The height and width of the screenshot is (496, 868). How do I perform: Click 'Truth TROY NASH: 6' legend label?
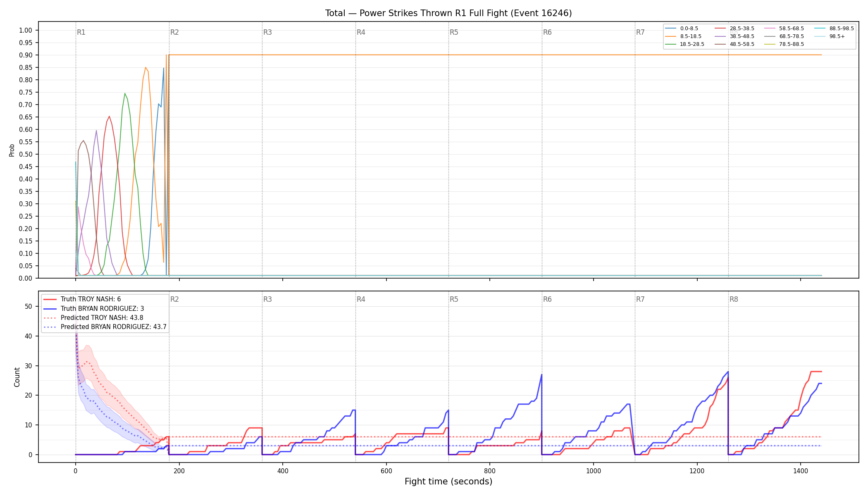[x=91, y=299]
